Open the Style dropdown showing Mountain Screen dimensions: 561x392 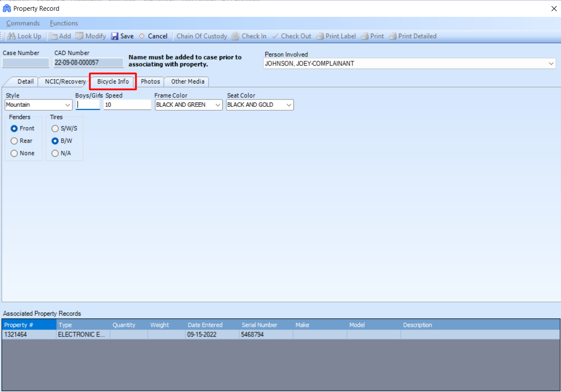coord(39,105)
